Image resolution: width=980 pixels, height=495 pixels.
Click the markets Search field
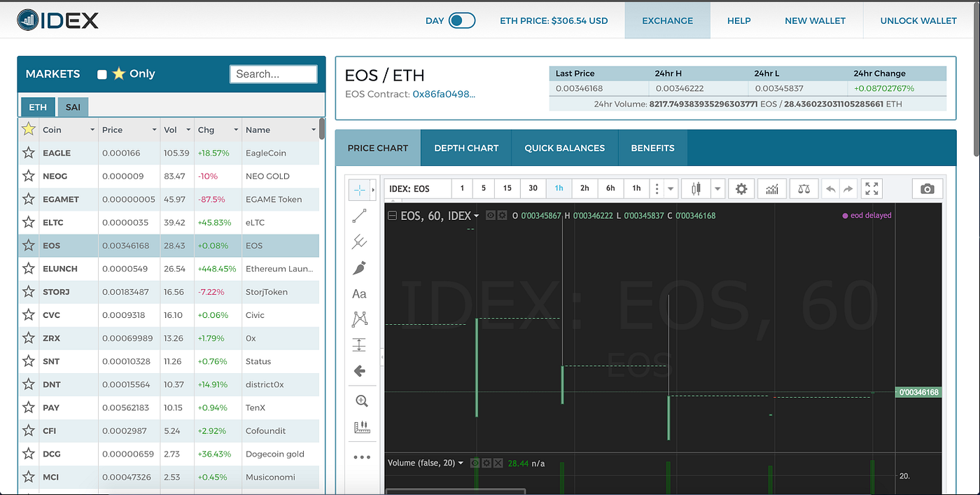[274, 74]
